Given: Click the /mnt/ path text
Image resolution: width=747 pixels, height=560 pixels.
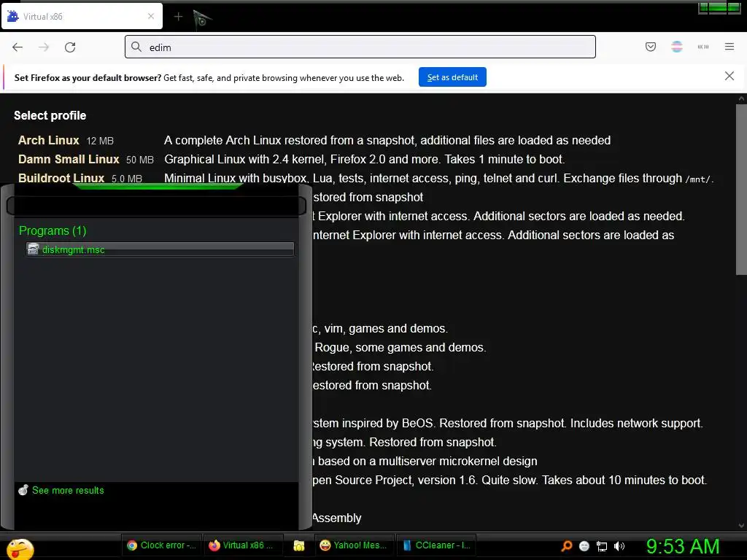Looking at the screenshot, I should (x=698, y=179).
